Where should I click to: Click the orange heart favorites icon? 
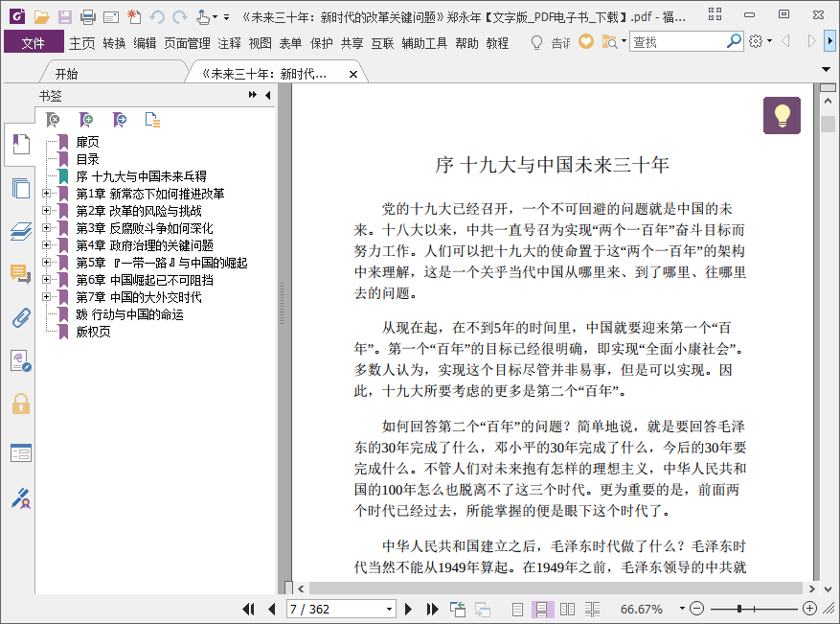point(586,41)
